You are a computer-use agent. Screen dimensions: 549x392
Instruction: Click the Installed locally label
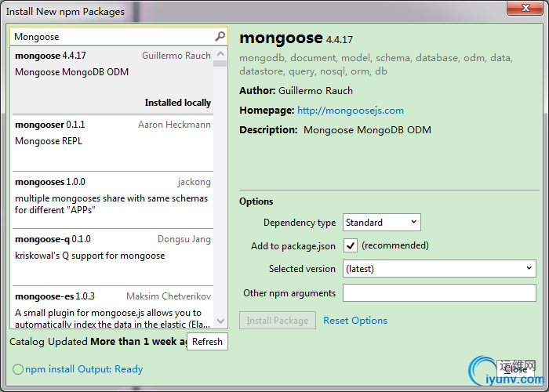click(178, 103)
